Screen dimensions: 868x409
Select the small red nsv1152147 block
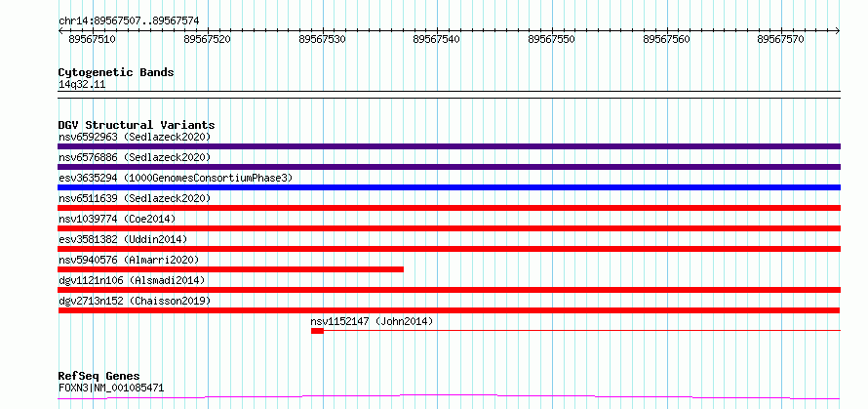tap(317, 331)
